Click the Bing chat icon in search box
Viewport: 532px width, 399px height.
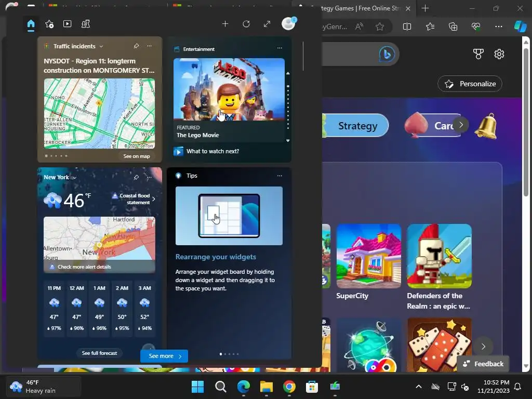387,54
